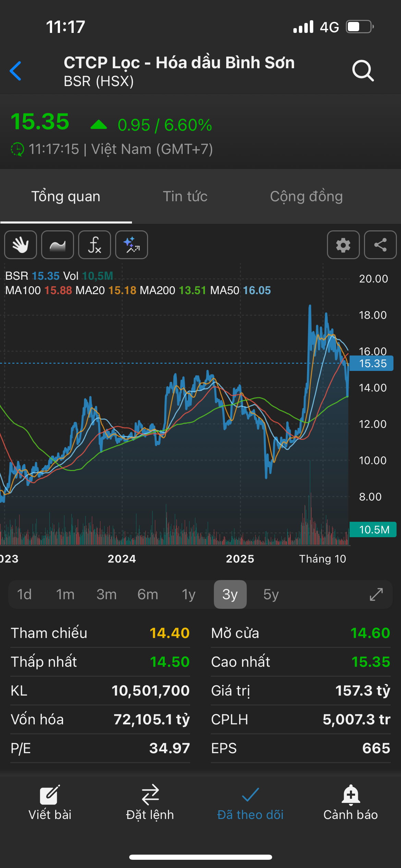
Task: Tap 'Đặt lệnh' to place order
Action: (150, 803)
